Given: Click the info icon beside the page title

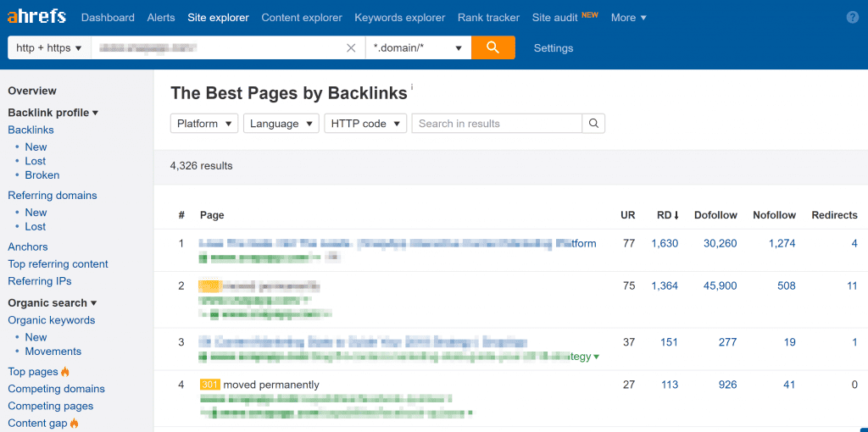Looking at the screenshot, I should coord(412,87).
